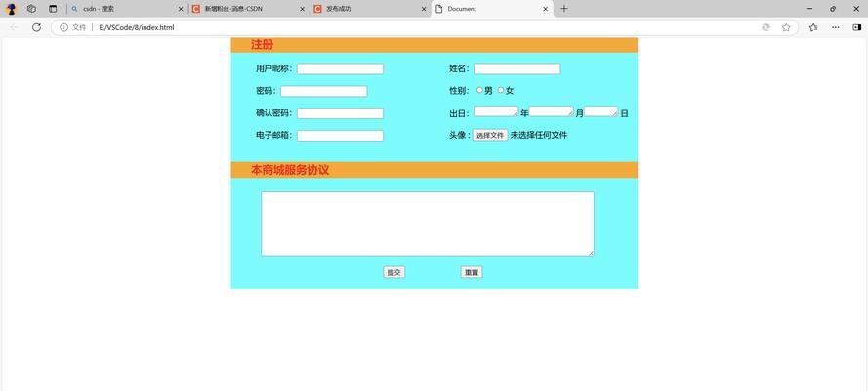Switch to the 新增粉丝-消息-CSDN tab
The image size is (868, 391).
point(248,9)
